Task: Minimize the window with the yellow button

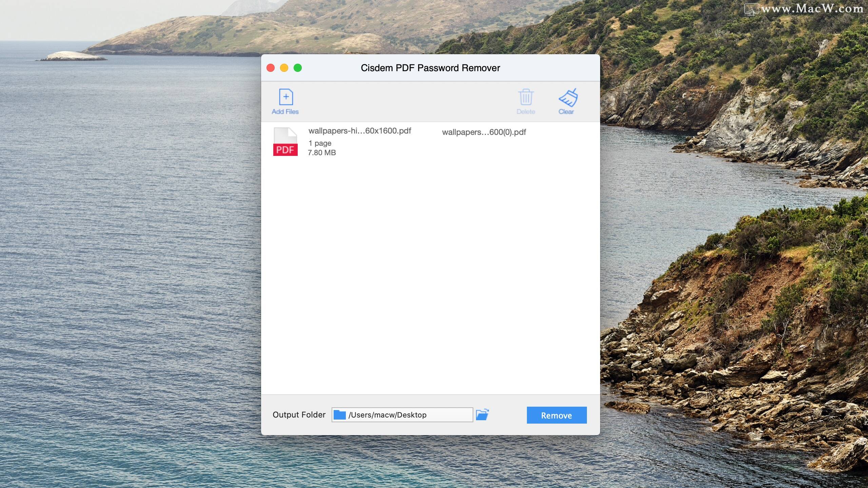Action: click(284, 68)
